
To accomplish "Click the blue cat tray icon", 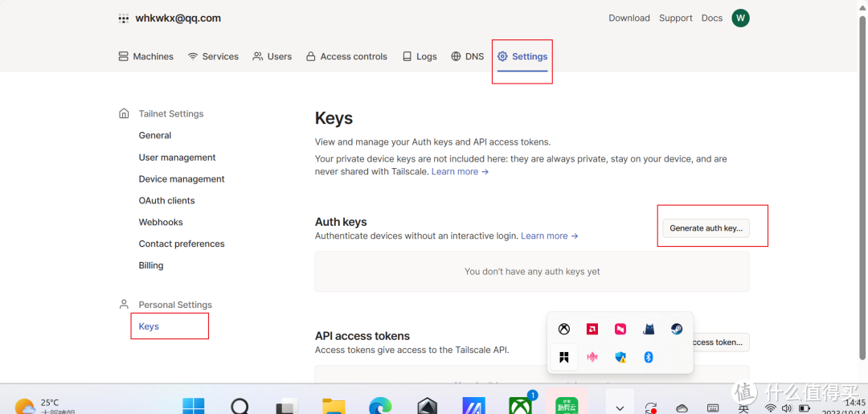I will click(649, 329).
